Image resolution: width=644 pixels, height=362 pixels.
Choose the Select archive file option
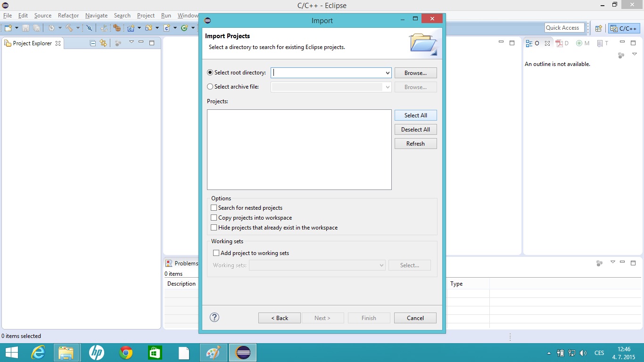click(x=210, y=87)
